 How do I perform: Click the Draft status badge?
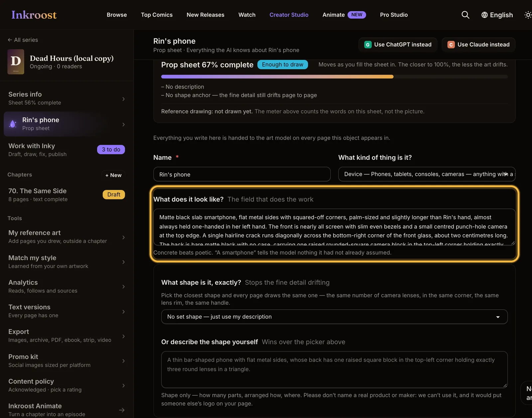pyautogui.click(x=114, y=194)
